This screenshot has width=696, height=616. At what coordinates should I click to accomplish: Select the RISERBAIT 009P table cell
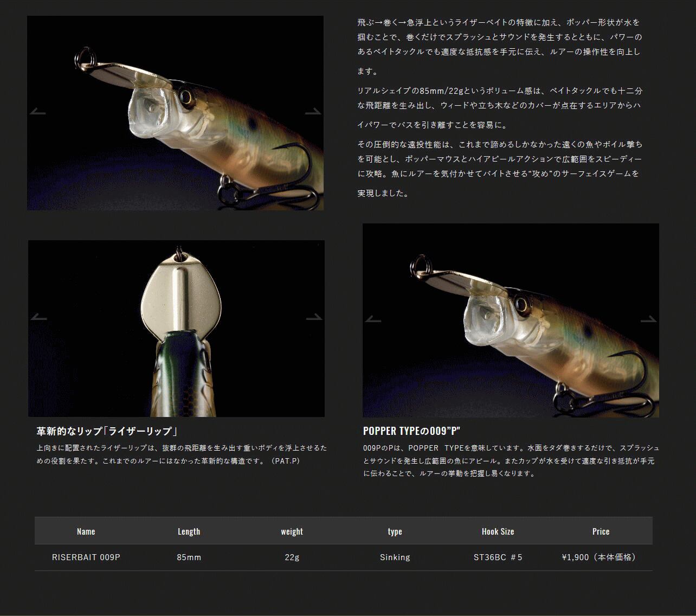click(86, 557)
